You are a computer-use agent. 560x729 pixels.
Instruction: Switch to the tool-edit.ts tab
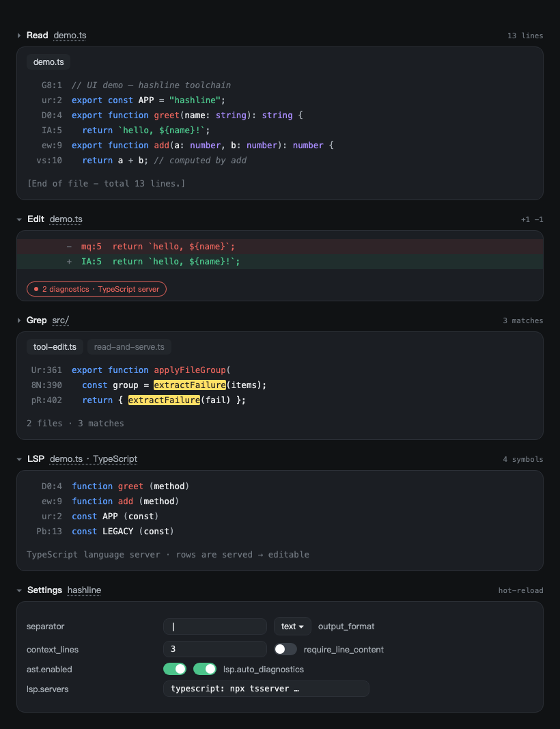(x=55, y=347)
